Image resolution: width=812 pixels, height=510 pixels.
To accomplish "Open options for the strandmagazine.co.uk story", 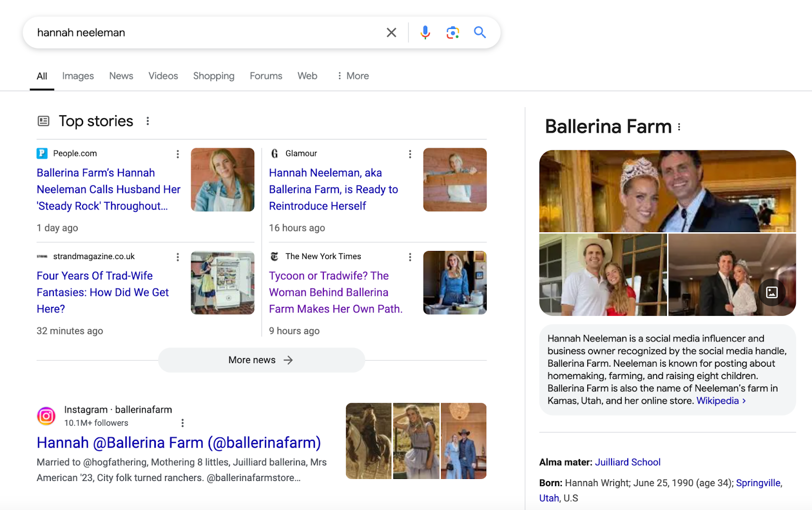I will (x=178, y=257).
